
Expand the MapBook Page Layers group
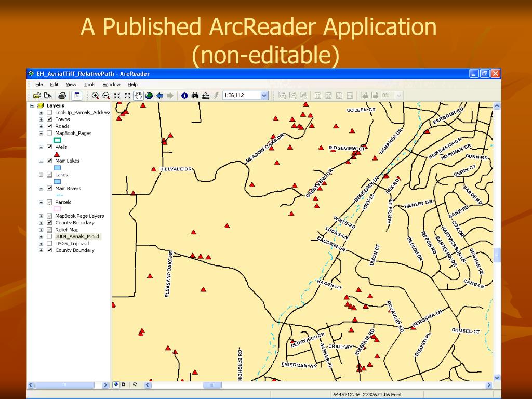tap(41, 216)
